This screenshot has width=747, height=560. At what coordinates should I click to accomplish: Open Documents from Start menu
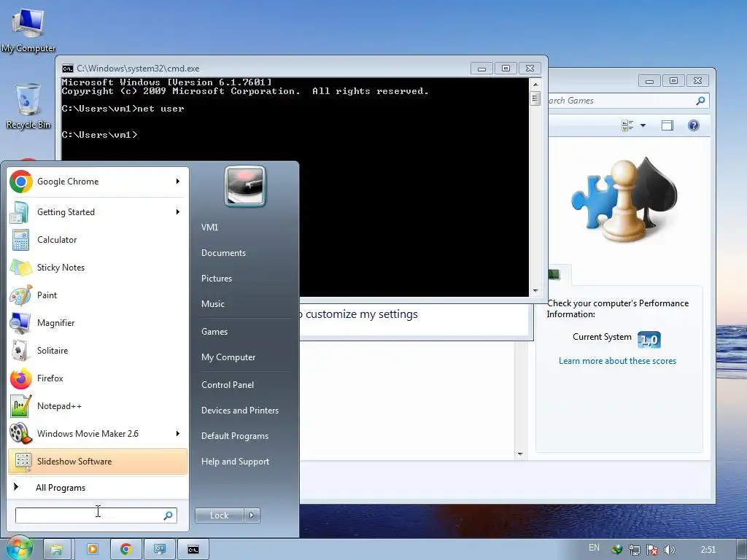point(223,253)
